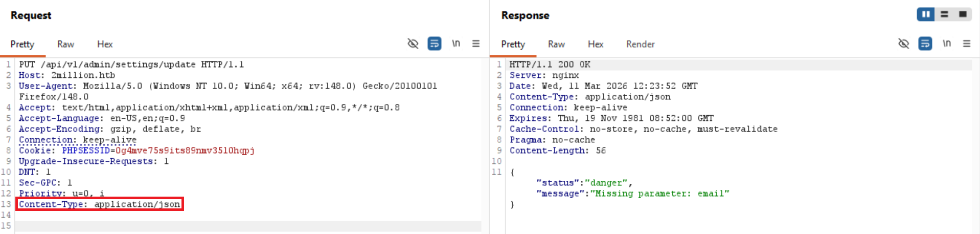Click the Expires header in the response
The width and height of the screenshot is (980, 234).
tap(611, 118)
